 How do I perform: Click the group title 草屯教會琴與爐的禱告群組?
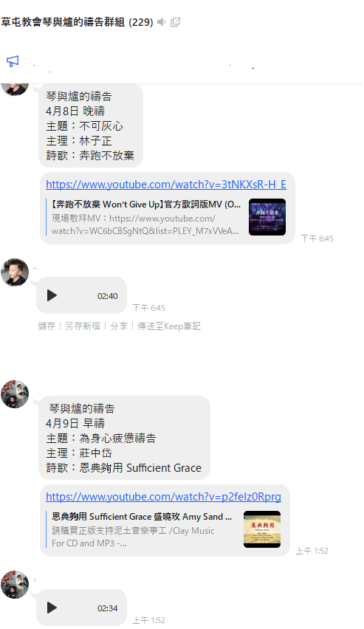63,22
